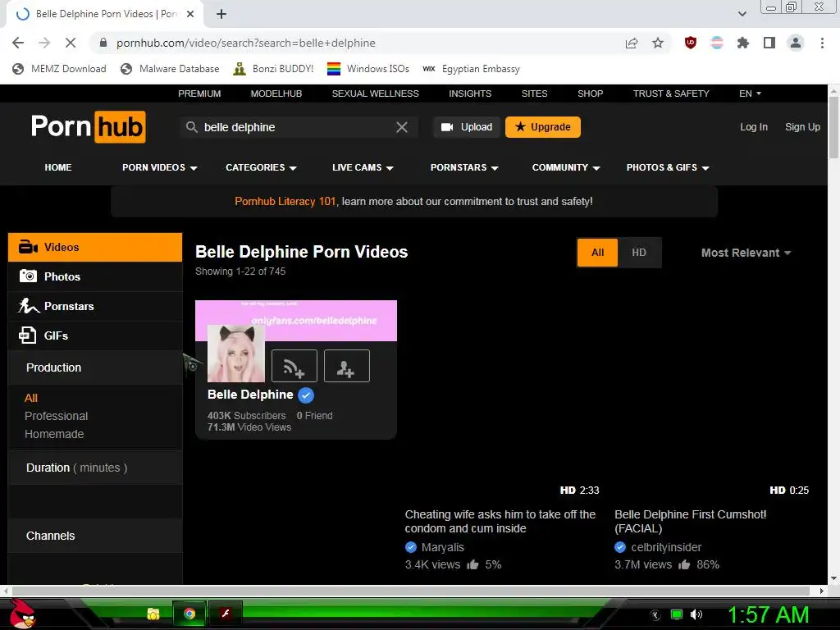Open the Windows ISOs bookmark
The image size is (840, 630).
[x=368, y=69]
